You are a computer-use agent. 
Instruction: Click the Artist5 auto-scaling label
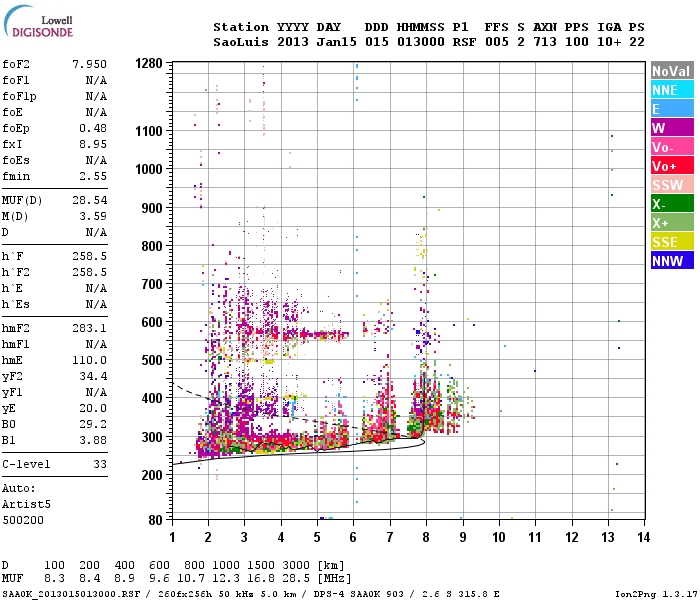pyautogui.click(x=26, y=504)
